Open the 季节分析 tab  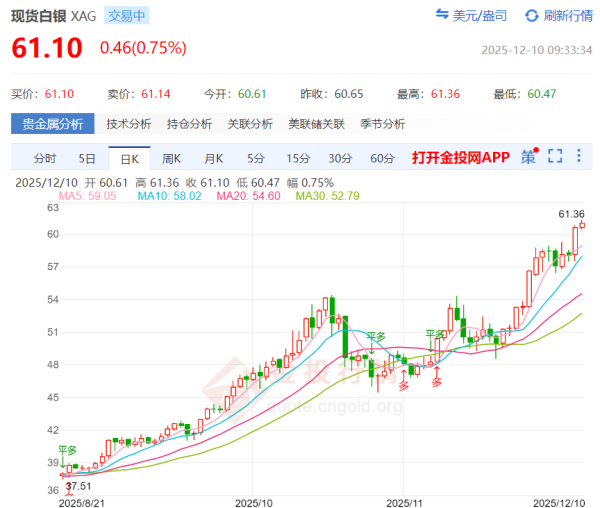(382, 124)
